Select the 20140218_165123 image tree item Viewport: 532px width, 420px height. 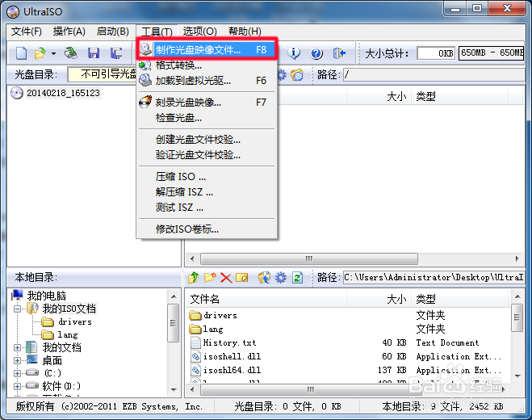[x=63, y=93]
